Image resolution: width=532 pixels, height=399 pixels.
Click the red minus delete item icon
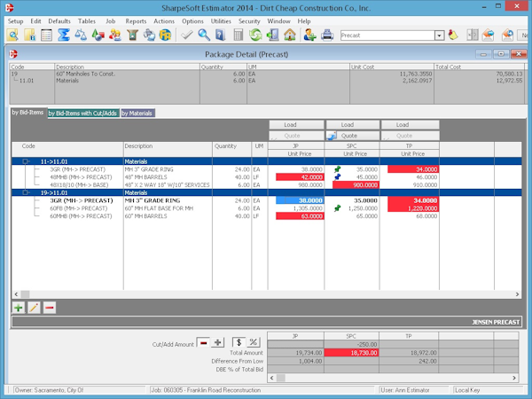pos(49,307)
